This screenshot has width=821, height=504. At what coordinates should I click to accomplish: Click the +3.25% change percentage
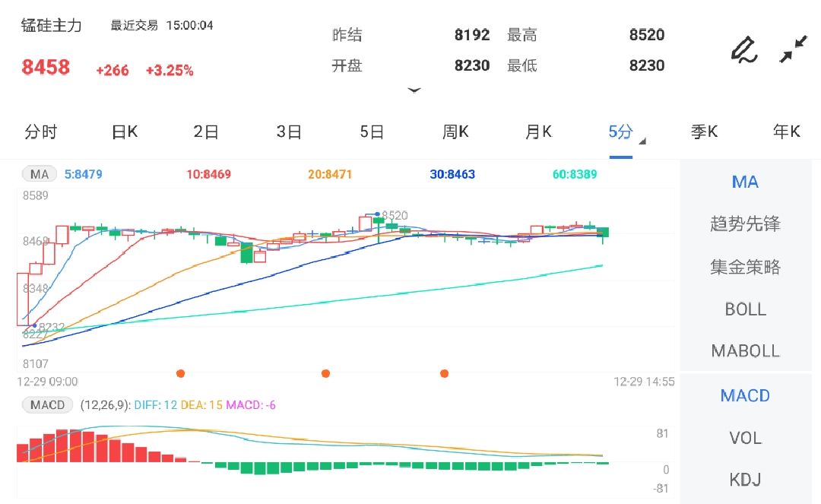170,71
